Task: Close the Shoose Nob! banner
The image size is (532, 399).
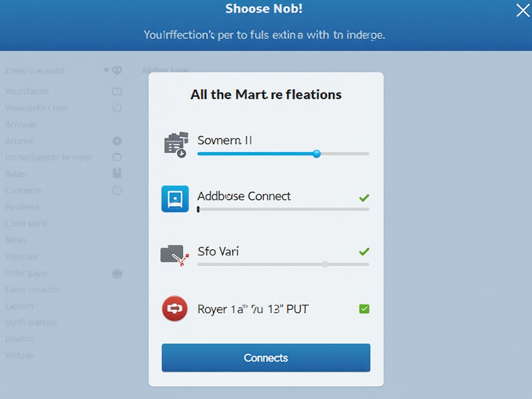Action: tap(523, 10)
